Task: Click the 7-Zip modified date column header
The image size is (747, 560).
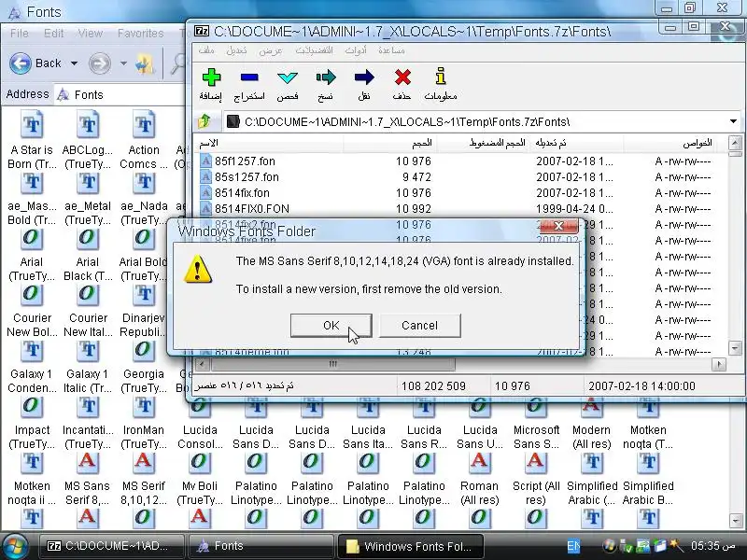Action: click(x=576, y=143)
